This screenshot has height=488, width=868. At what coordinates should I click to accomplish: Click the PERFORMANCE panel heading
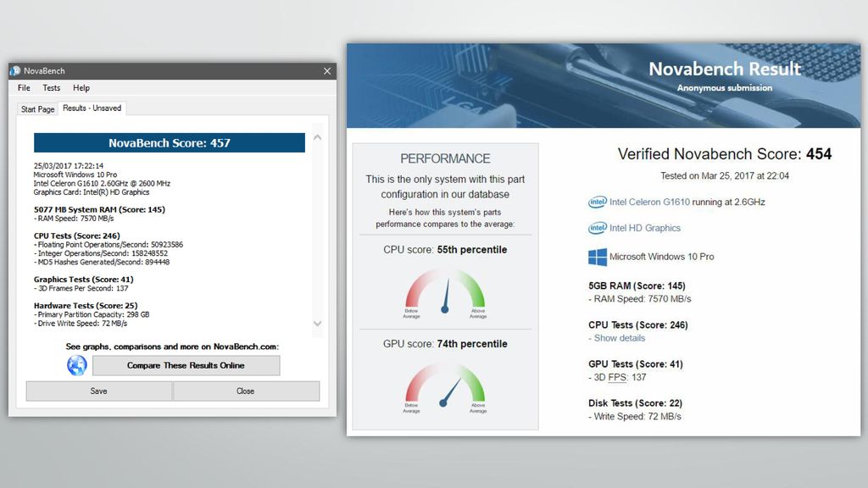click(x=445, y=158)
